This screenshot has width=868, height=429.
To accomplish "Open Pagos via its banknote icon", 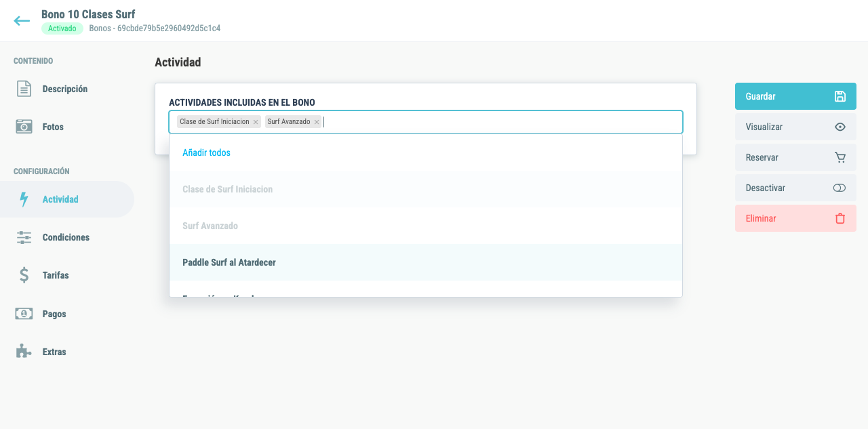I will pyautogui.click(x=24, y=314).
